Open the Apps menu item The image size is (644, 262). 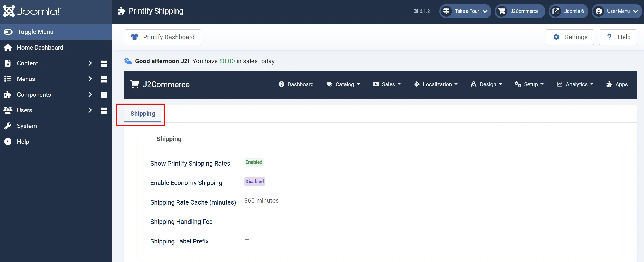tap(617, 84)
